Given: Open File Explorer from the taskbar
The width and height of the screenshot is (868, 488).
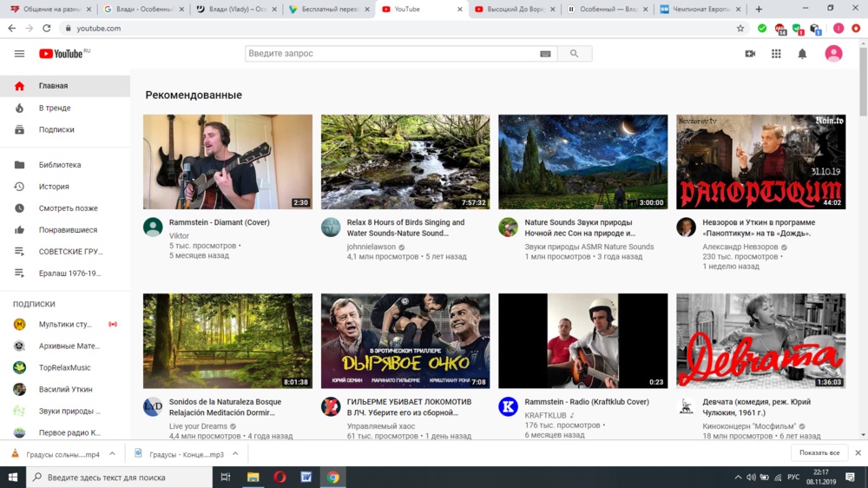Looking at the screenshot, I should [x=253, y=477].
